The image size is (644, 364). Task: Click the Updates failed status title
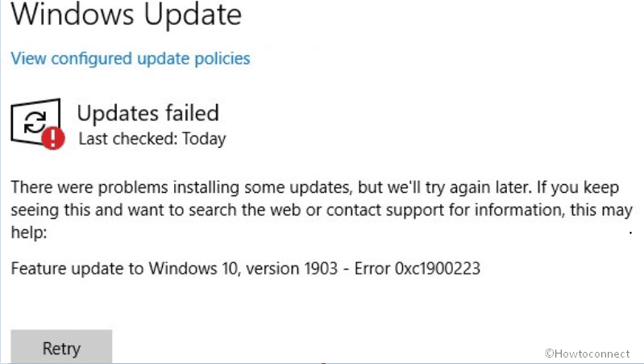coord(147,112)
